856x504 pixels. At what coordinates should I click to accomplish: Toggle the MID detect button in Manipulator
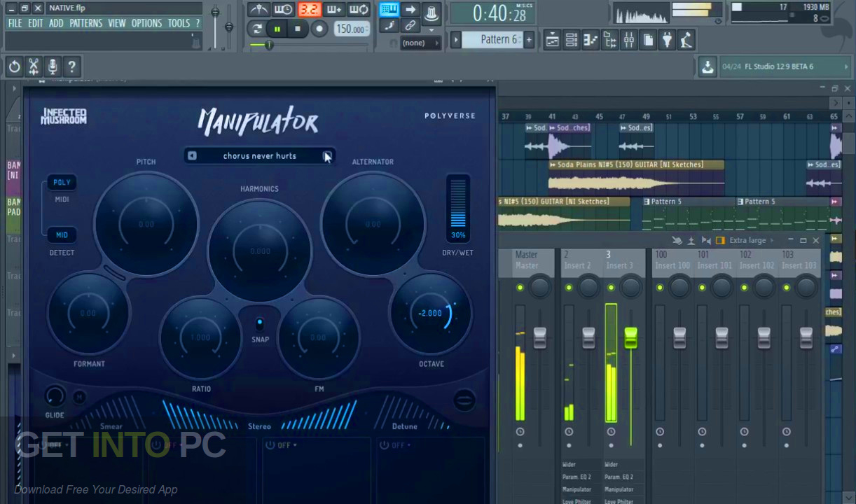62,235
